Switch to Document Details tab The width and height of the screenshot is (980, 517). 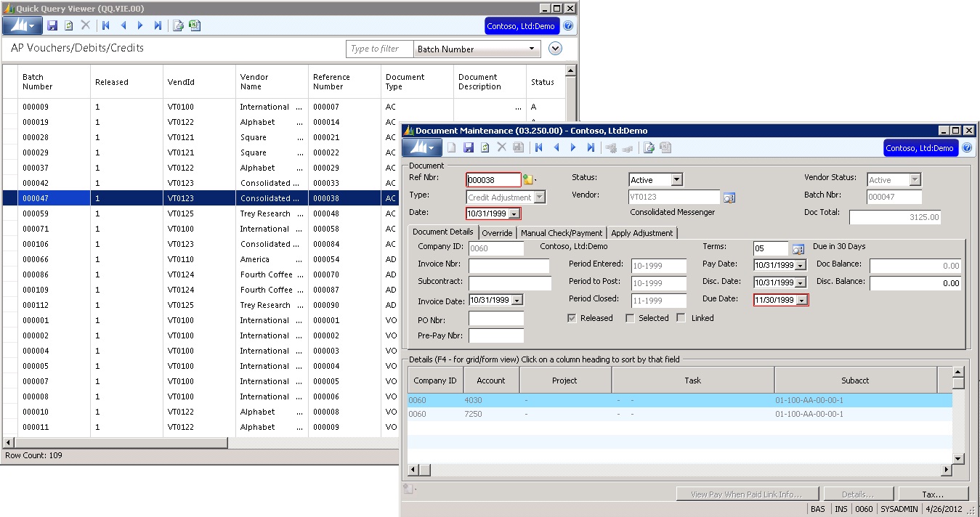click(442, 232)
